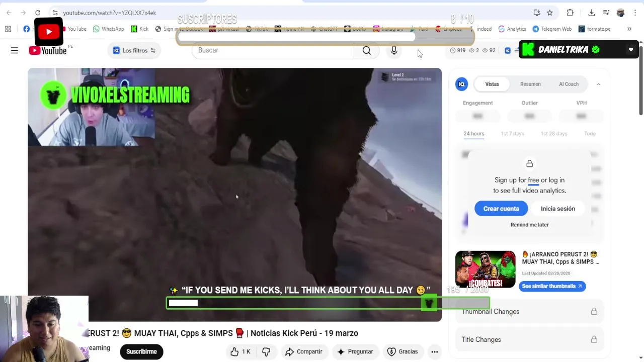This screenshot has height=362, width=644.
Task: Click the Preguntar button
Action: pyautogui.click(x=355, y=351)
